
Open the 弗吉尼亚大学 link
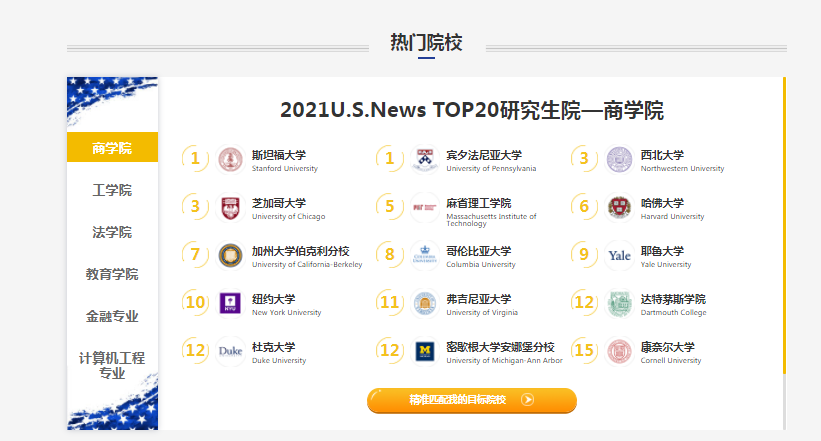click(479, 299)
